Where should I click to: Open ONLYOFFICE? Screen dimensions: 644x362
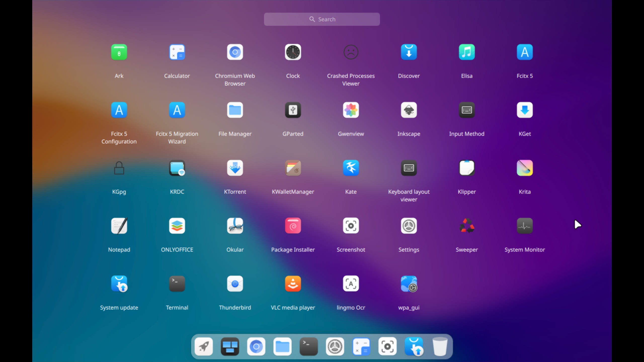click(x=177, y=226)
